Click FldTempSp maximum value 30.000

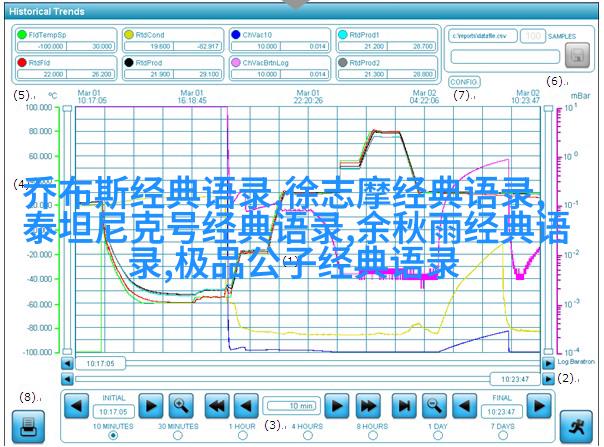(x=91, y=46)
